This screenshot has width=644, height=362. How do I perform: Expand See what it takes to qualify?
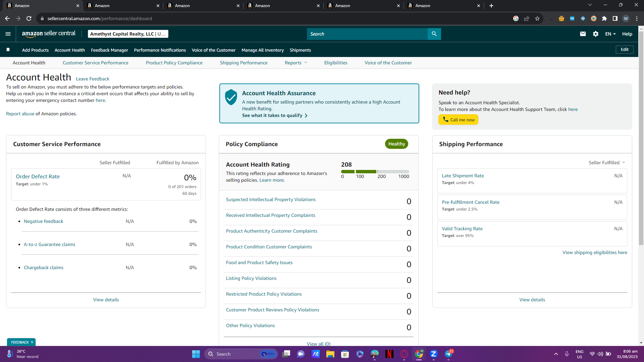point(275,115)
